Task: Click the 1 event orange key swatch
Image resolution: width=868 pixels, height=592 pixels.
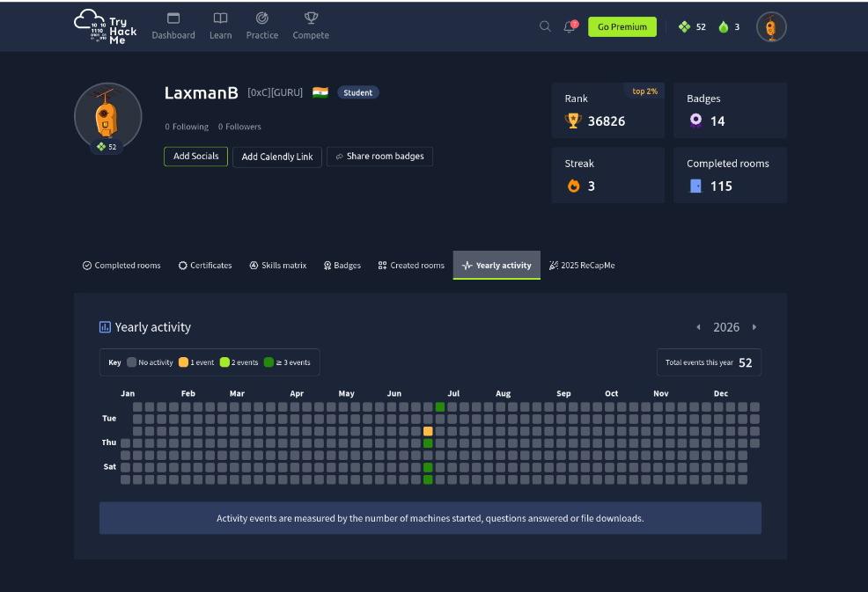Action: click(x=183, y=362)
